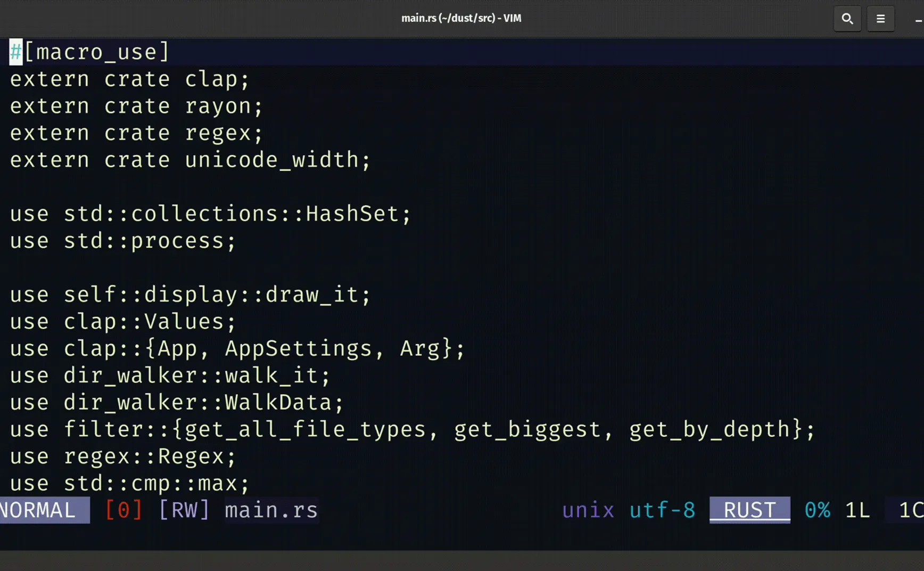Click the '1C' column indicator in statusline
Image resolution: width=924 pixels, height=571 pixels.
coord(911,510)
